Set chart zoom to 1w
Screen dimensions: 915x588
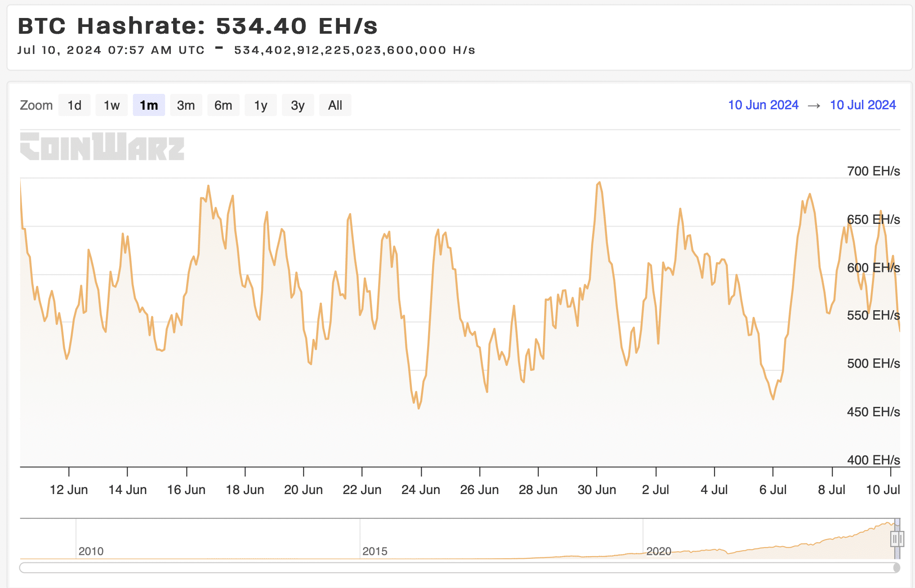pyautogui.click(x=112, y=105)
